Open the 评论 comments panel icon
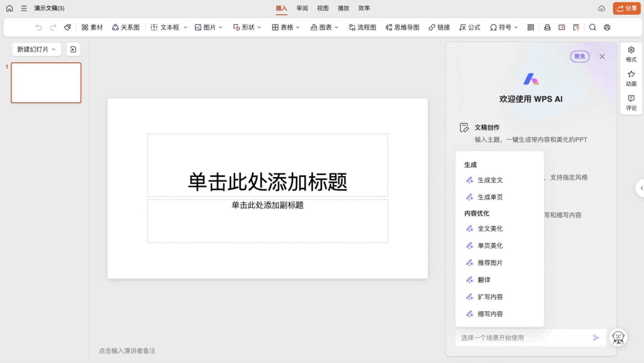Image resolution: width=644 pixels, height=363 pixels. click(631, 102)
